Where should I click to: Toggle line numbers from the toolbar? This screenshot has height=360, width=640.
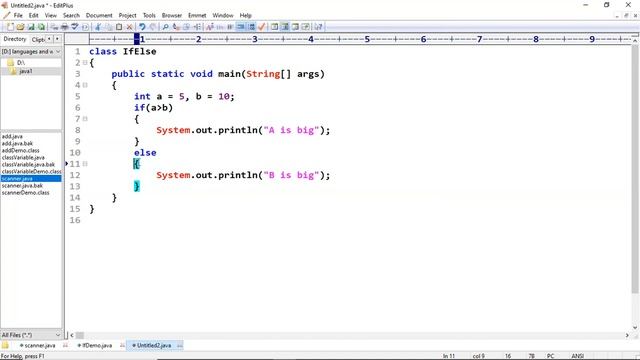pos(251,27)
